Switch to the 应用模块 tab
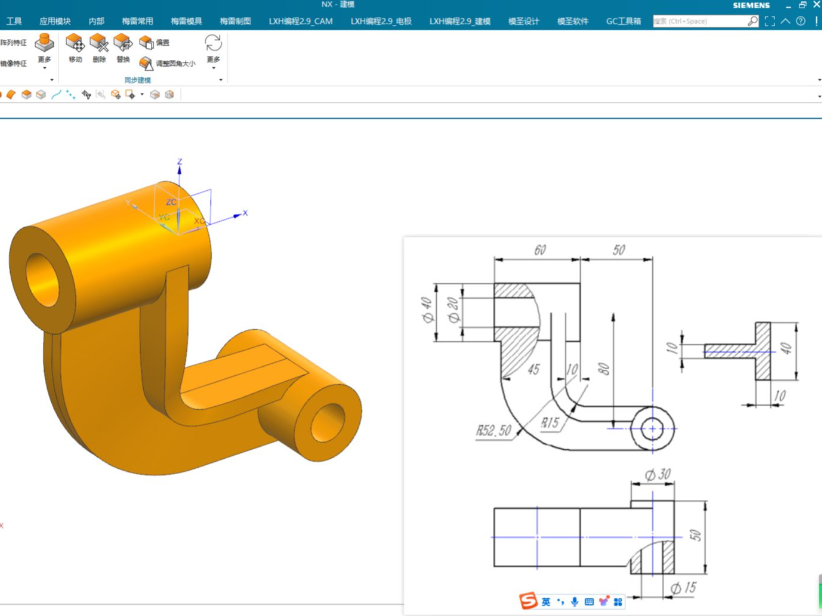 click(55, 21)
